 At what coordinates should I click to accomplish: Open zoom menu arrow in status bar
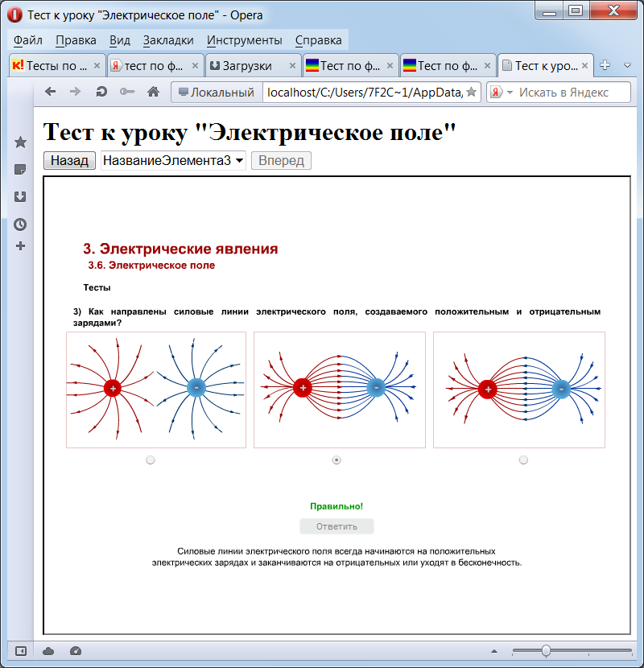(494, 651)
